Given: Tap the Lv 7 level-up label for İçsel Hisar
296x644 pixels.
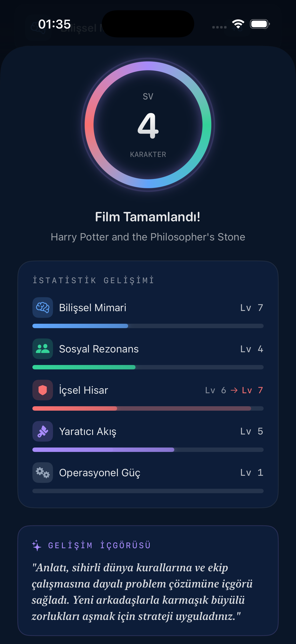Looking at the screenshot, I should click(x=252, y=390).
